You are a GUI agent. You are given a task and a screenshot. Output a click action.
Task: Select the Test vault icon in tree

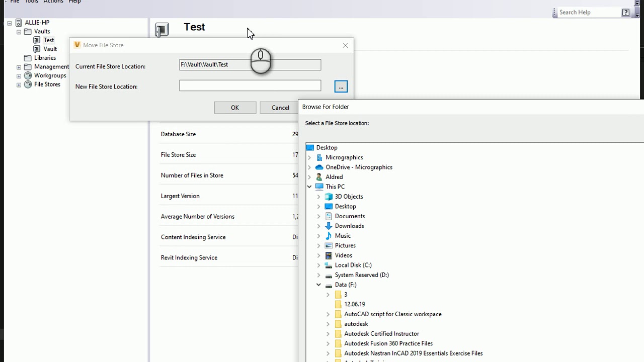click(37, 40)
